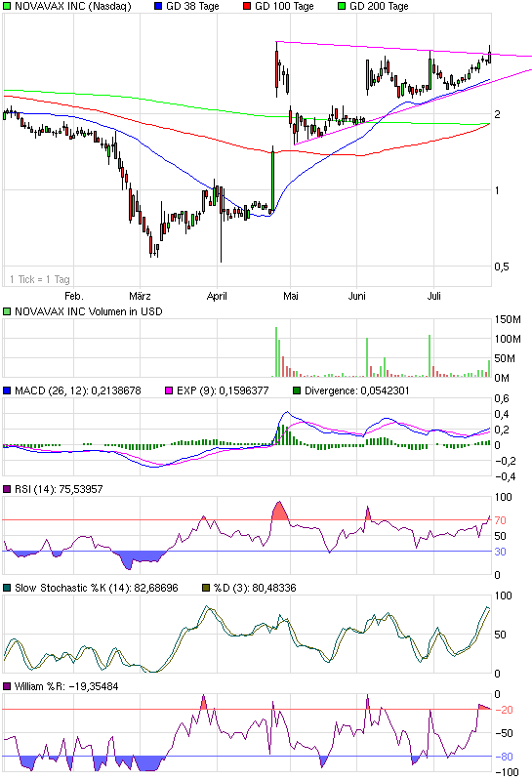
Task: Click the GD 200 Tage legend text
Action: 379,7
